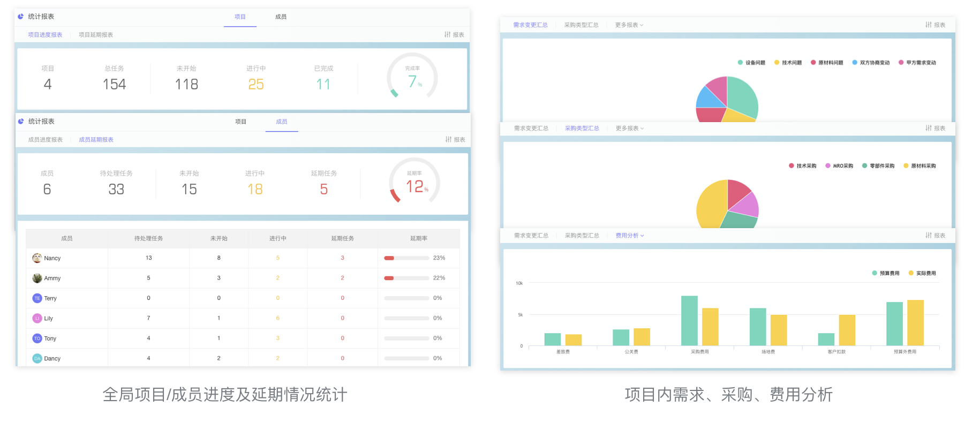Open the 项目进度报表 sub-tab
This screenshot has height=422, width=980.
point(45,35)
